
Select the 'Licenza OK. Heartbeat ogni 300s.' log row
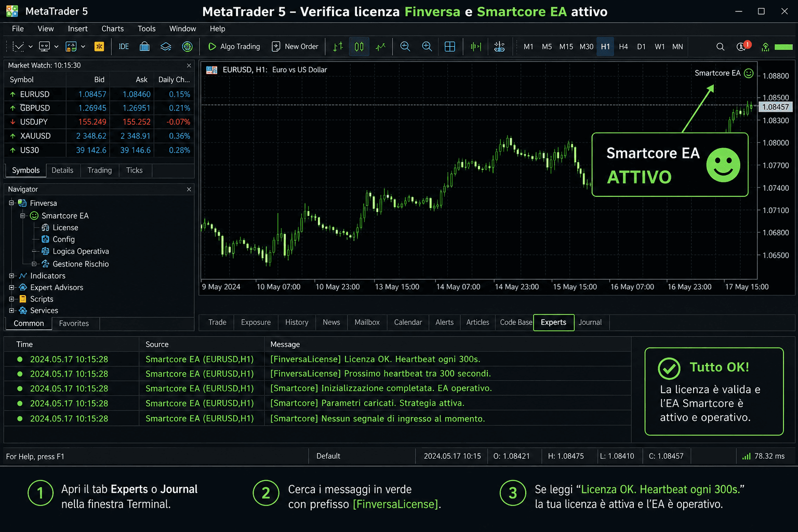coord(317,360)
